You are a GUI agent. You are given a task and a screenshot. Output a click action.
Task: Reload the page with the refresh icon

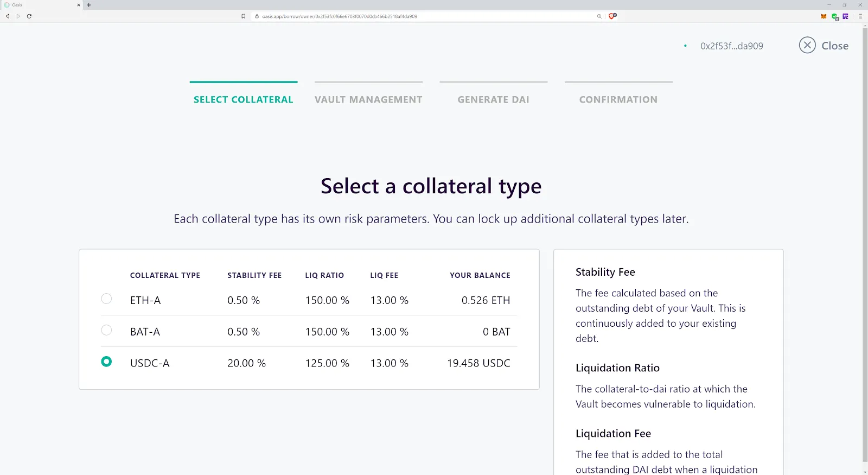29,16
